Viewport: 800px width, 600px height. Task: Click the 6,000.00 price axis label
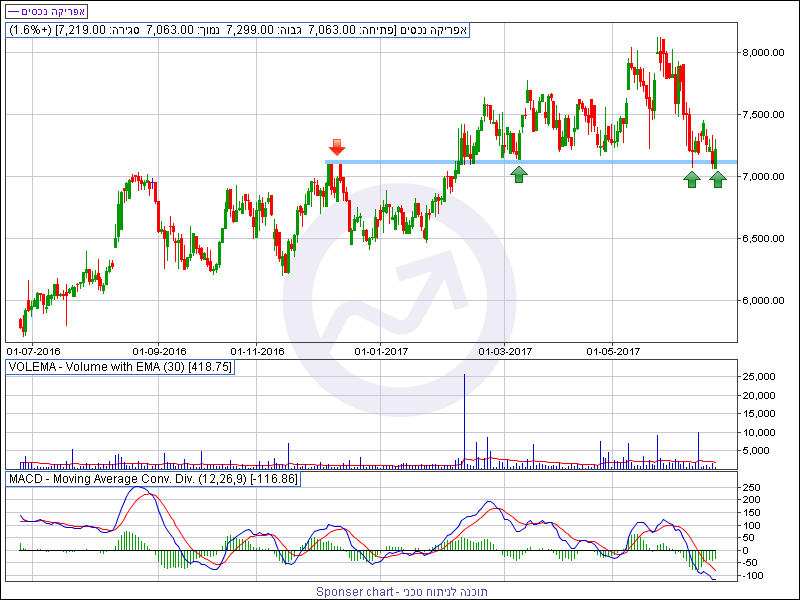763,301
